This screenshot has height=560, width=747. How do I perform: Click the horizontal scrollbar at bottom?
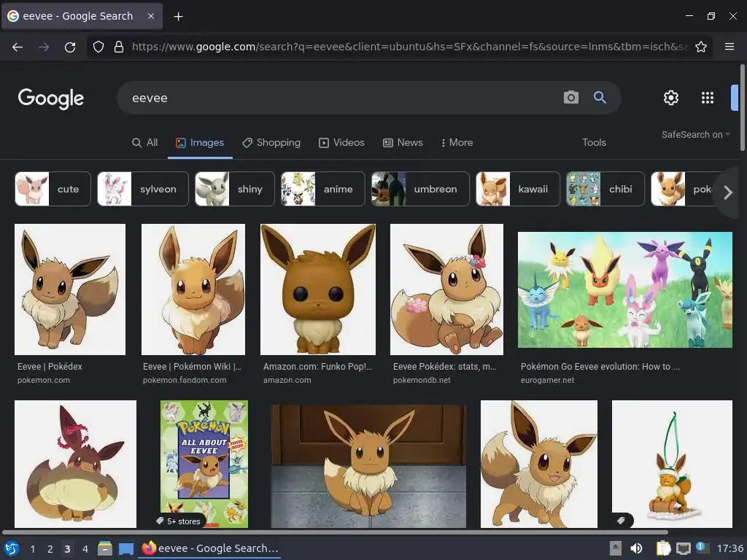[x=335, y=532]
